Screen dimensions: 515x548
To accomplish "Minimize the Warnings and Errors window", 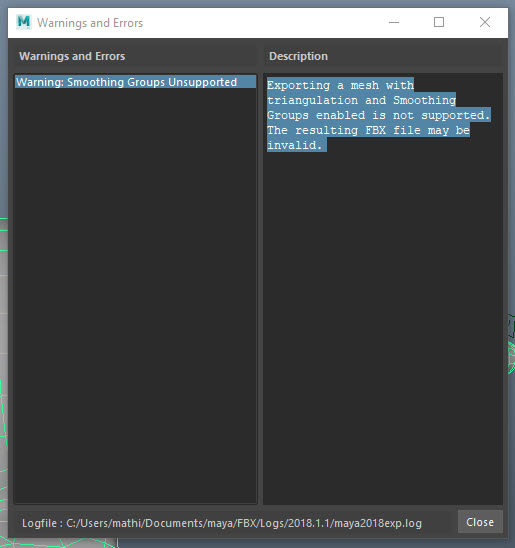I will [394, 22].
